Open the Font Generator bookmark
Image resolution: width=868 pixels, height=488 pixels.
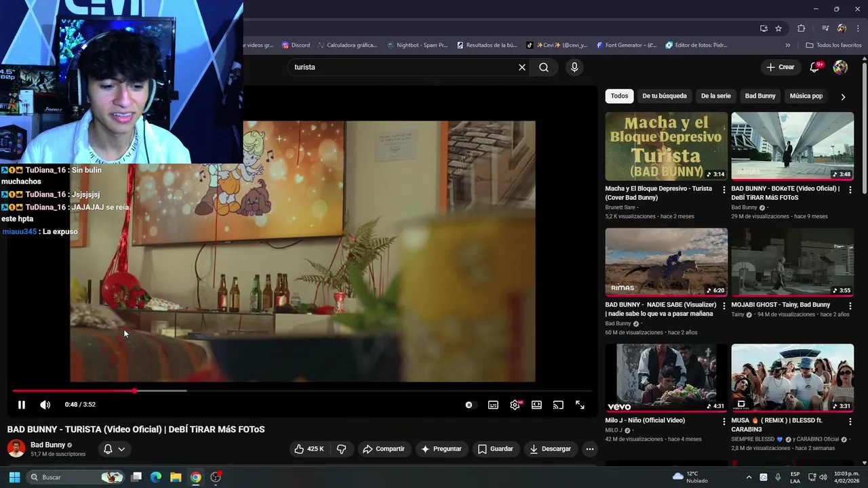pos(627,45)
